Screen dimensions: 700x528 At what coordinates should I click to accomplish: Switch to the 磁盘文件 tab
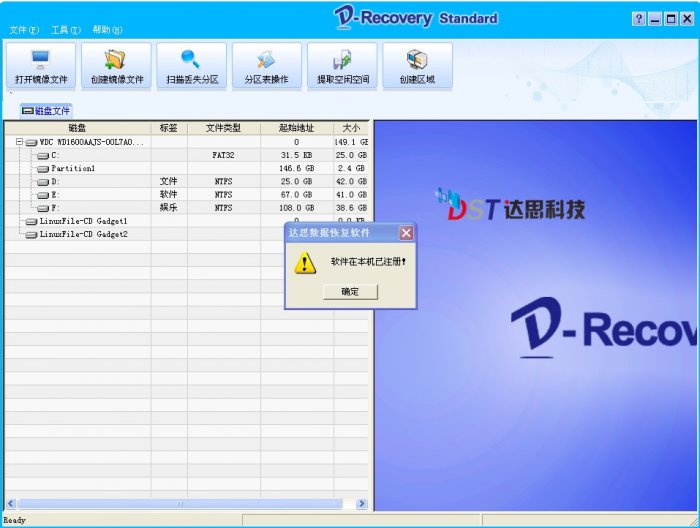point(46,111)
